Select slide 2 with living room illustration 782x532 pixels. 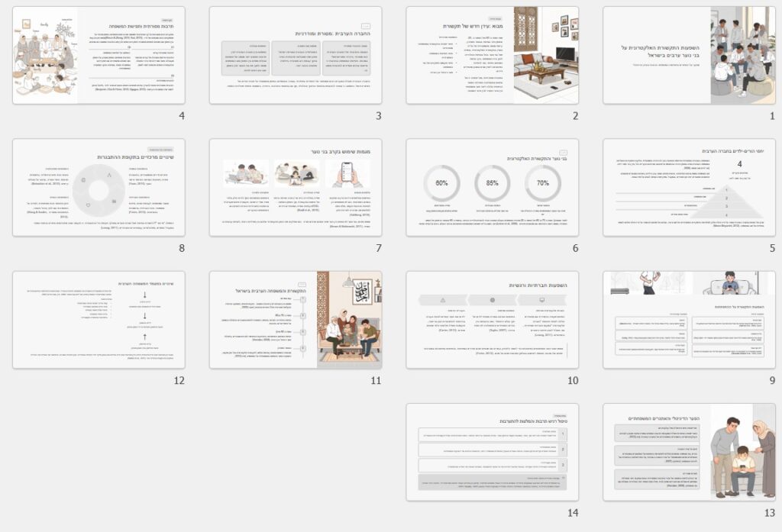[492, 56]
